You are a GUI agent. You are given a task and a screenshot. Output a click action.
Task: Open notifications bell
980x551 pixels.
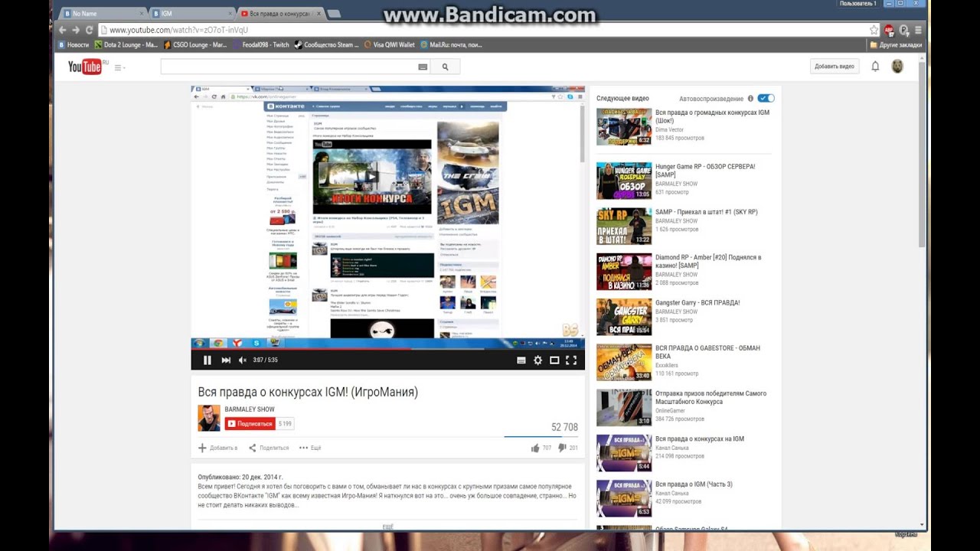point(875,67)
